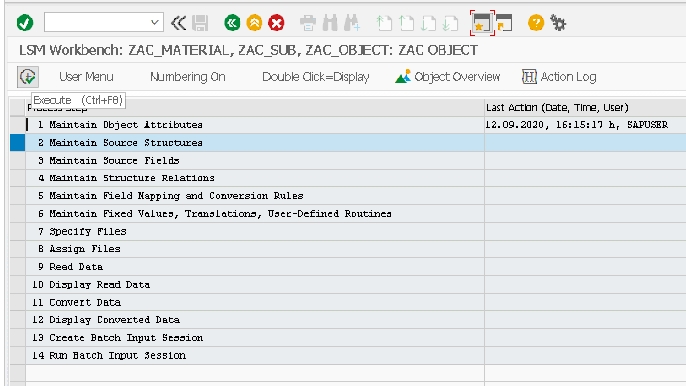The height and width of the screenshot is (386, 686).
Task: Select step 4 Maintain Structure Relations
Action: pos(255,178)
